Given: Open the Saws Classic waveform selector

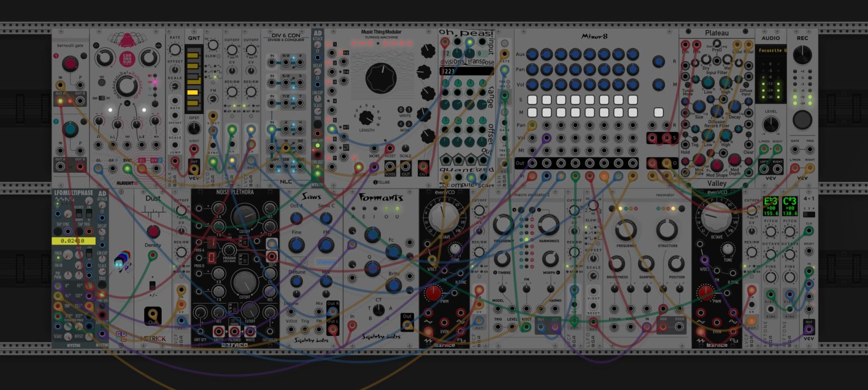Looking at the screenshot, I should tap(325, 262).
